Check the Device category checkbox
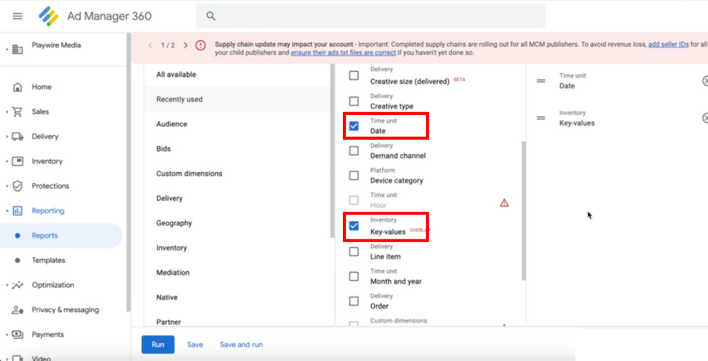Screen dimensions: 708x361 pyautogui.click(x=354, y=176)
